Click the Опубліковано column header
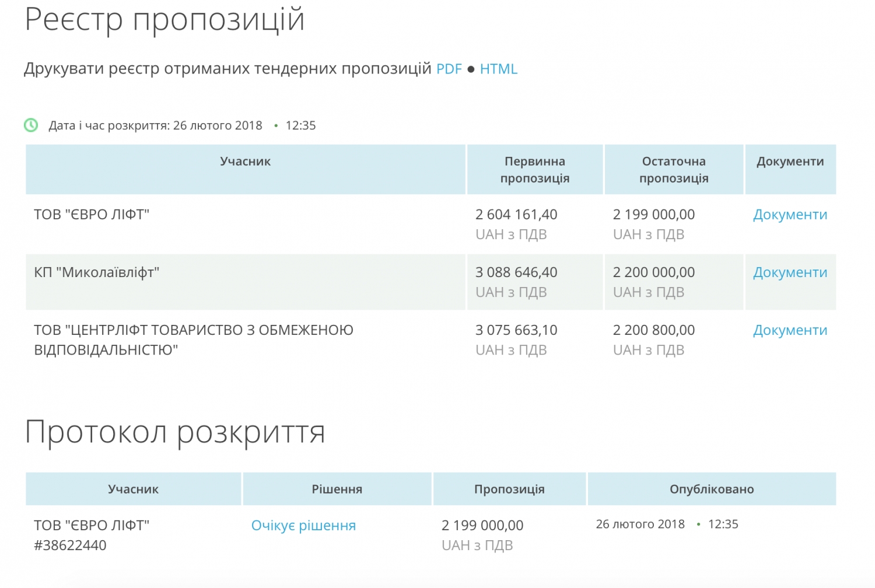The width and height of the screenshot is (875, 588). pos(711,489)
